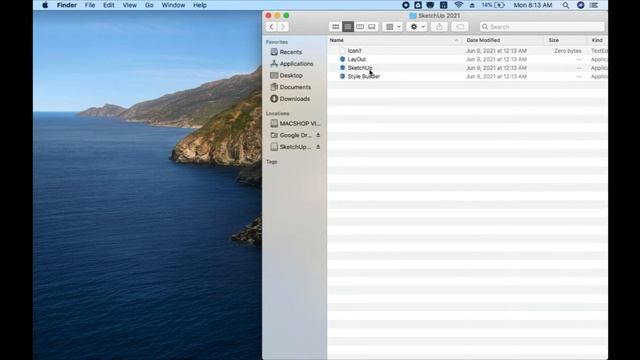
Task: Open Spotlight search in menu bar
Action: coord(565,5)
